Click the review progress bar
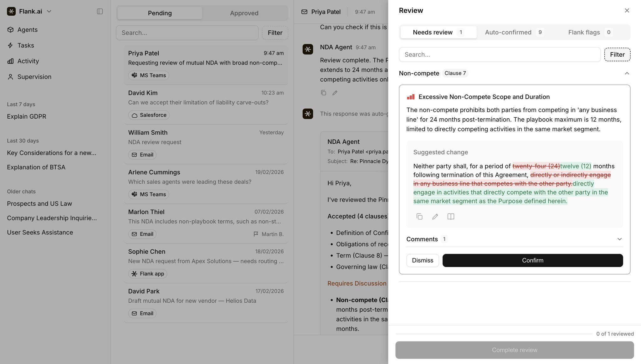 point(494,334)
